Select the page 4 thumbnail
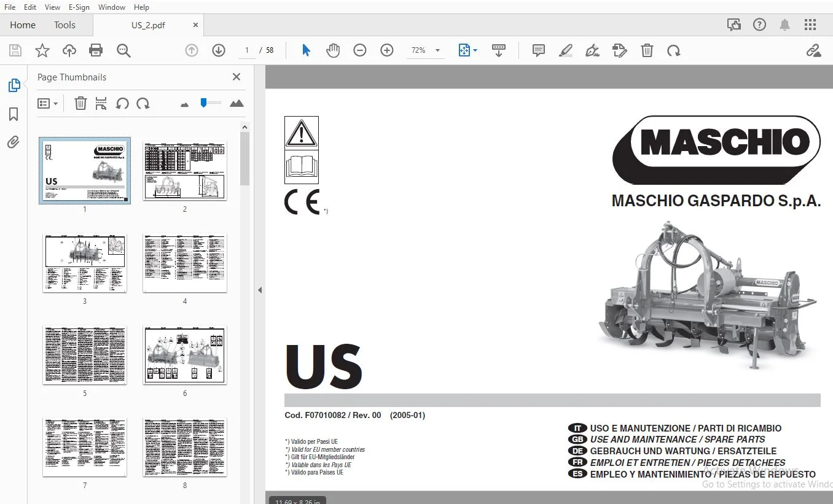The width and height of the screenshot is (833, 504). 185,263
